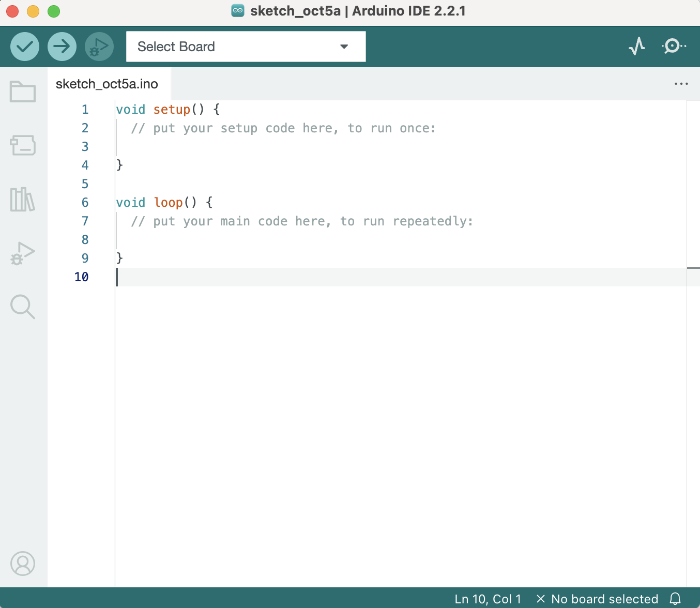700x608 pixels.
Task: Open the Boards Manager panel
Action: coord(23,145)
